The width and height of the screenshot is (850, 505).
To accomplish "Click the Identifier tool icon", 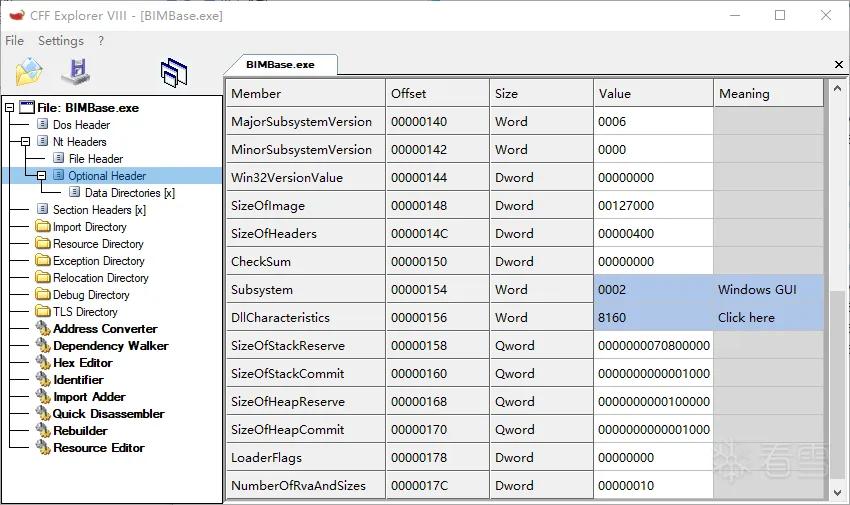I will 43,379.
